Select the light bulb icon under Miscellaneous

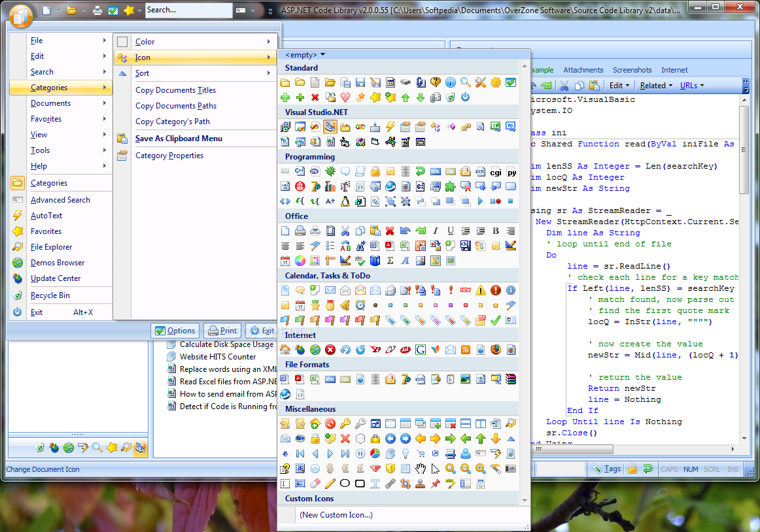pyautogui.click(x=406, y=454)
